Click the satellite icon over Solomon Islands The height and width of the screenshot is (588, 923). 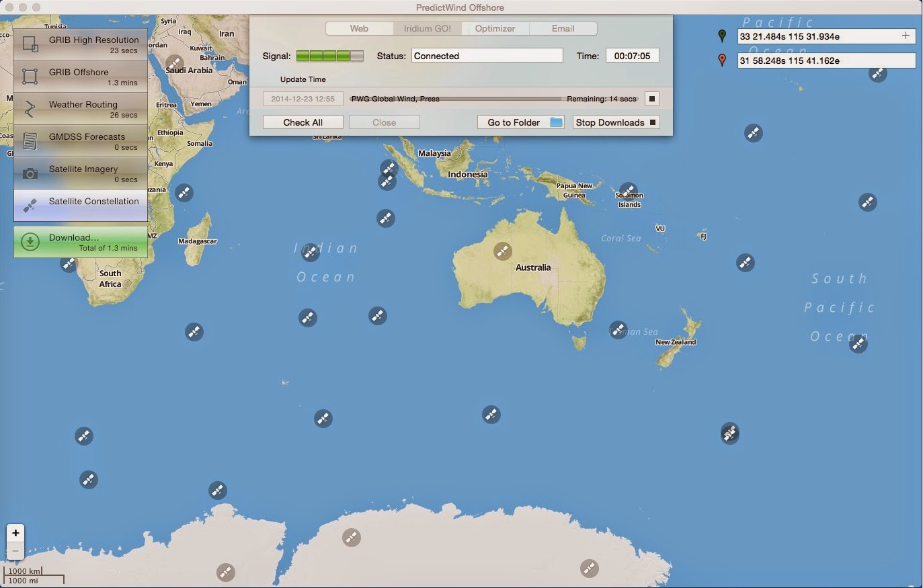pos(628,192)
